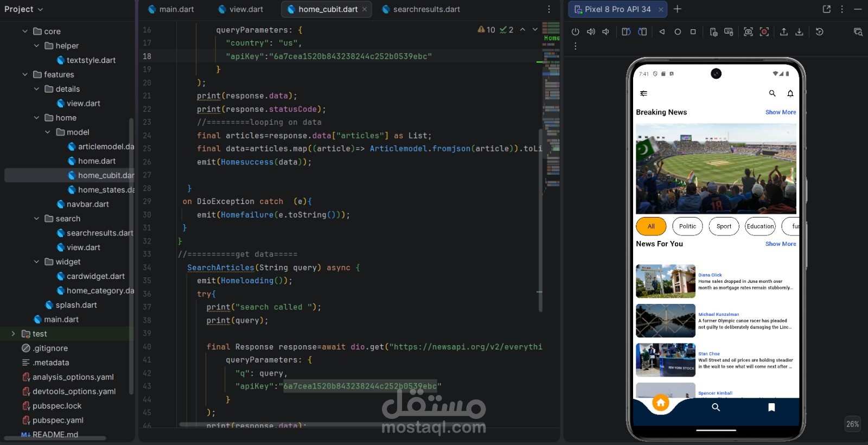The height and width of the screenshot is (445, 868).
Task: Open the Breaking News cricket stadium image
Action: (x=716, y=169)
